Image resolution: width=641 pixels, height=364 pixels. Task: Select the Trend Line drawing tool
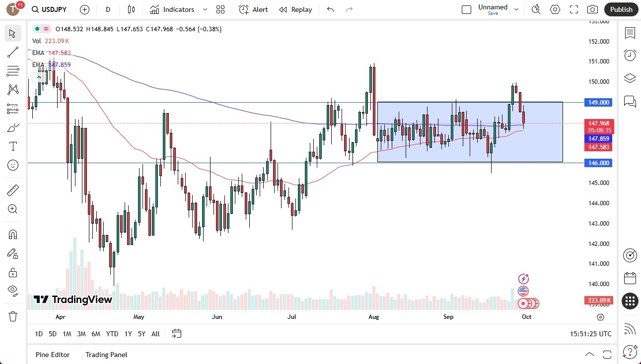pyautogui.click(x=12, y=52)
